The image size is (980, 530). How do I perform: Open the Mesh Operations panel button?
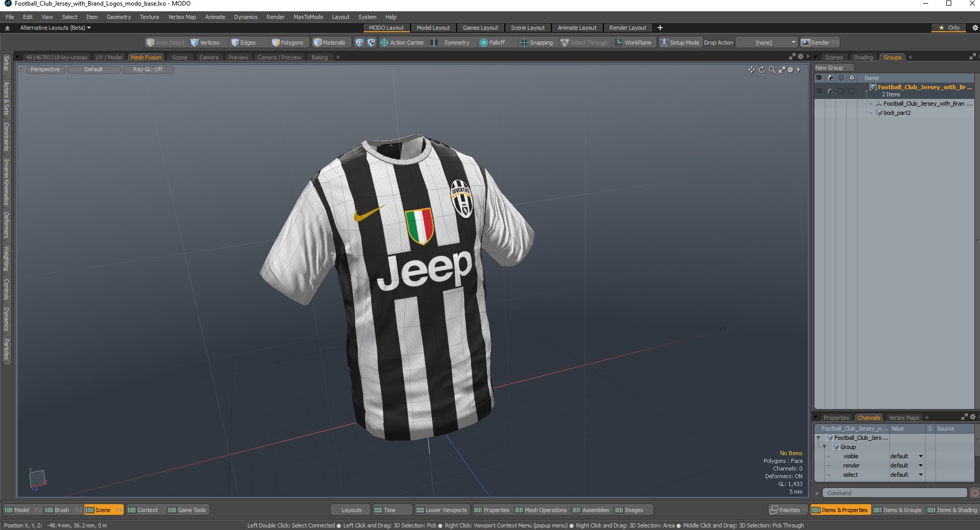pos(541,510)
